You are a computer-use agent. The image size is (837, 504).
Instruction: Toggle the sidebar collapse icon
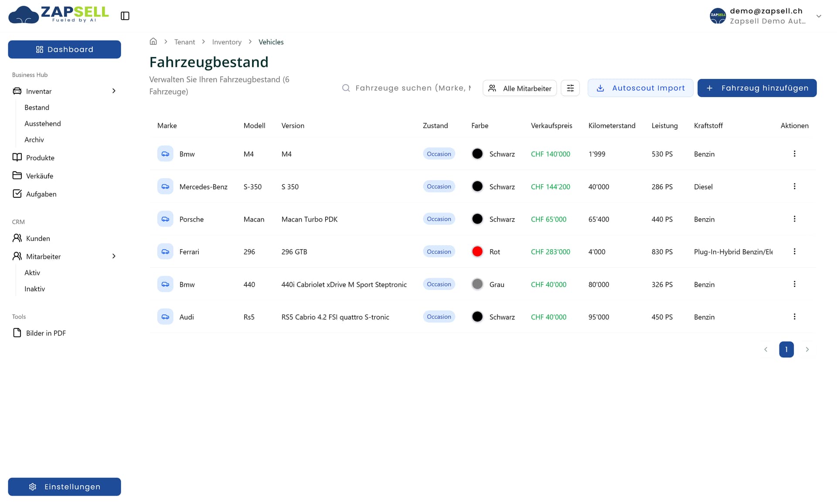click(x=125, y=16)
